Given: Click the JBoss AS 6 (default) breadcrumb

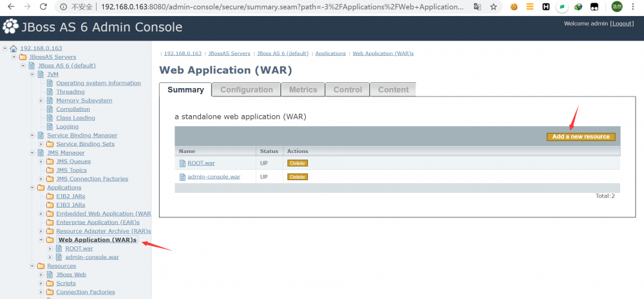Looking at the screenshot, I should 283,54.
